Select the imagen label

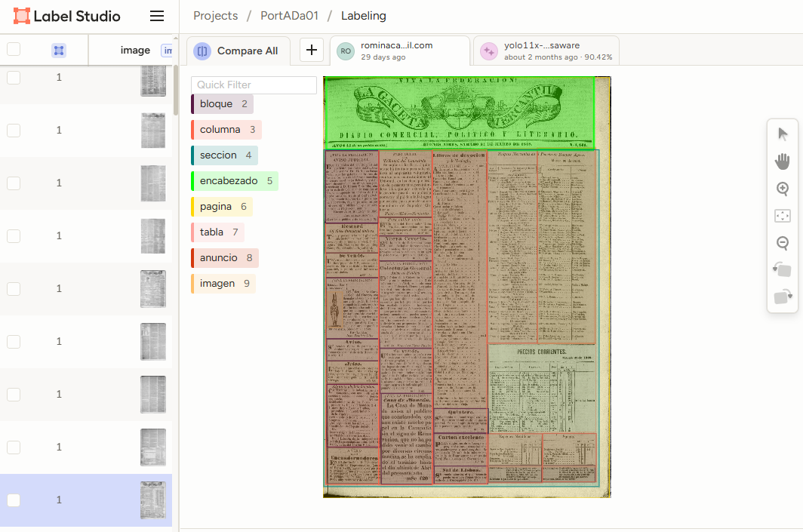click(223, 283)
